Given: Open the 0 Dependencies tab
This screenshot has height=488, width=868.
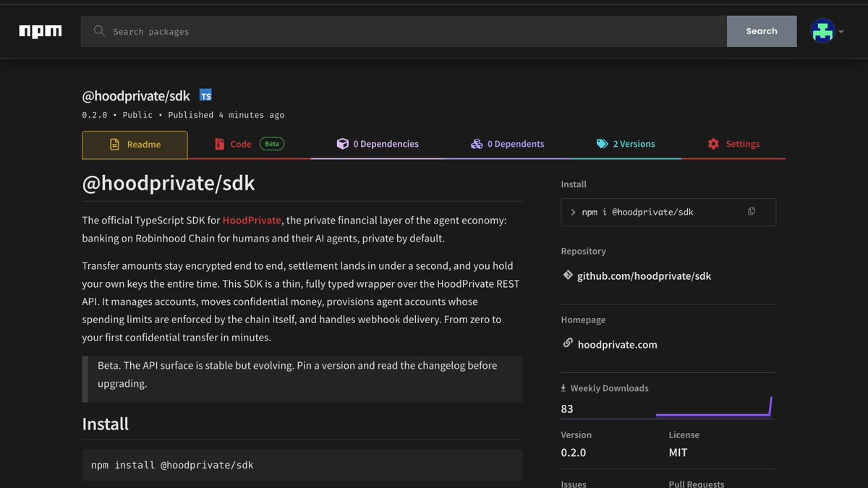Looking at the screenshot, I should tap(378, 144).
